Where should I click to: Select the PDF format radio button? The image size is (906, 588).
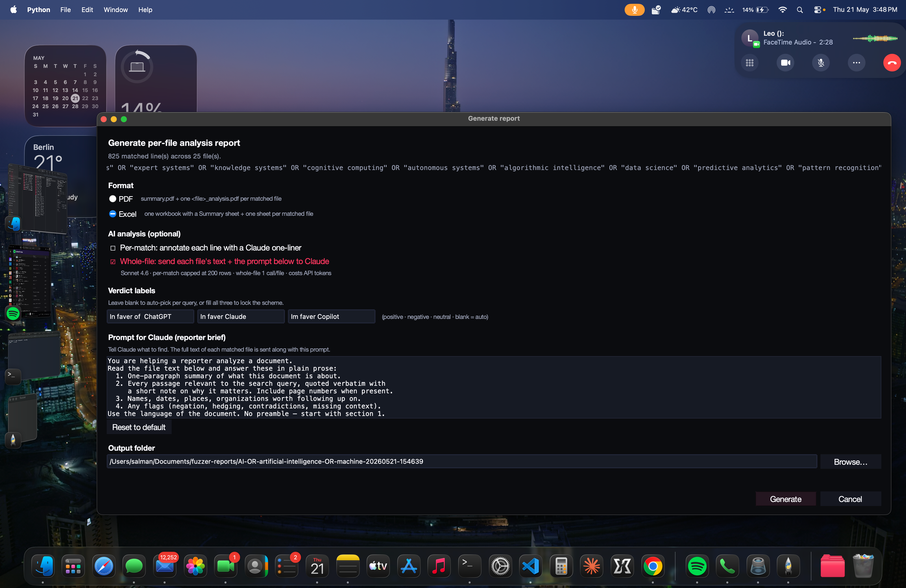[113, 198]
